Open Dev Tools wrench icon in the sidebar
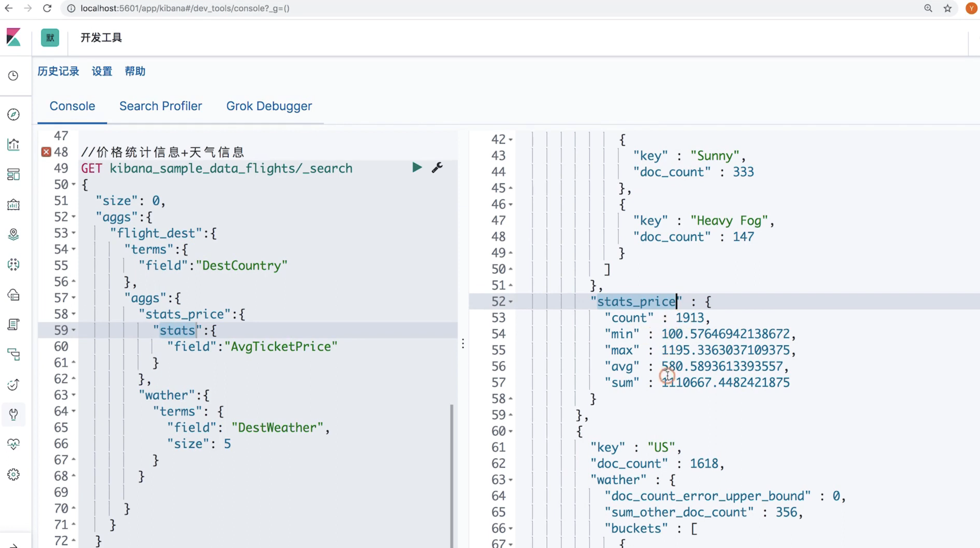The image size is (980, 548). tap(13, 414)
